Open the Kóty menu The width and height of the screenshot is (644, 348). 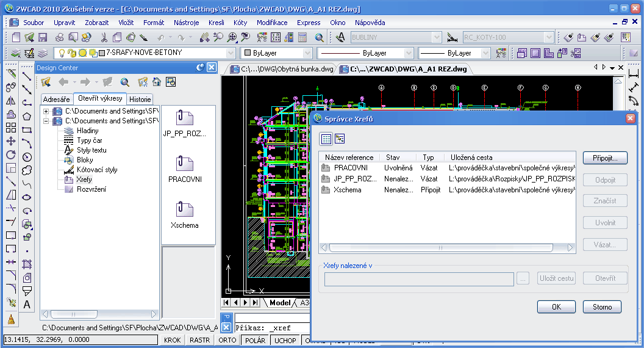tap(240, 23)
